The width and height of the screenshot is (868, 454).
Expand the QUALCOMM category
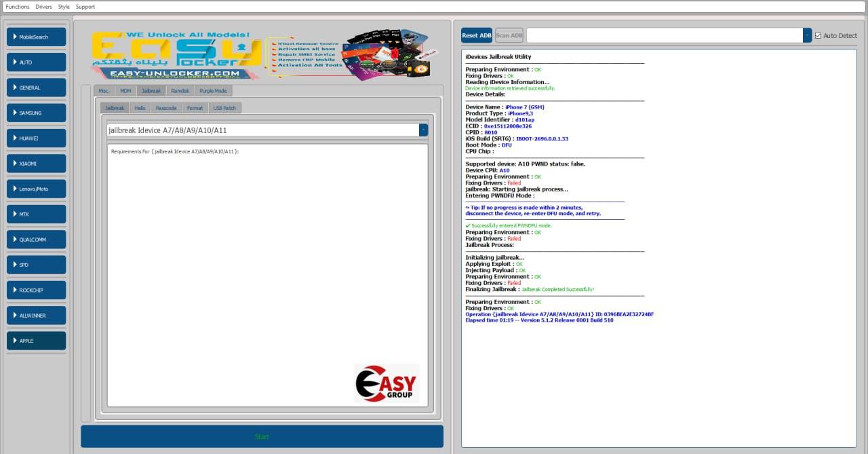point(37,240)
